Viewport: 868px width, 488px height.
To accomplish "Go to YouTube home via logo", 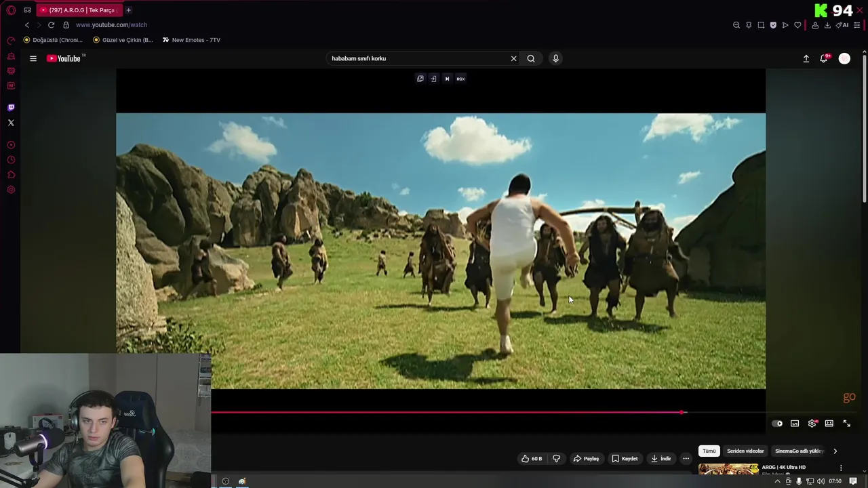I will click(64, 58).
